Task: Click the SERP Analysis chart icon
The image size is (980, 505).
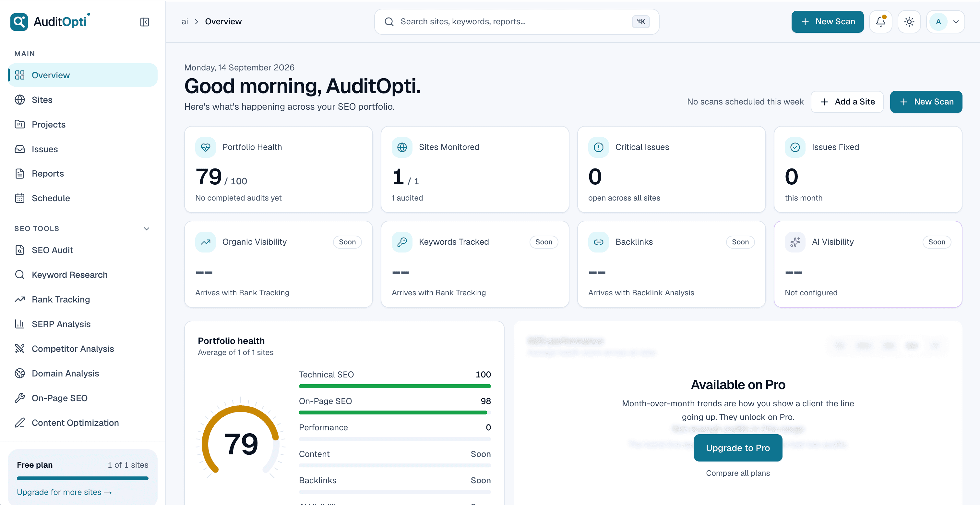Action: click(20, 324)
